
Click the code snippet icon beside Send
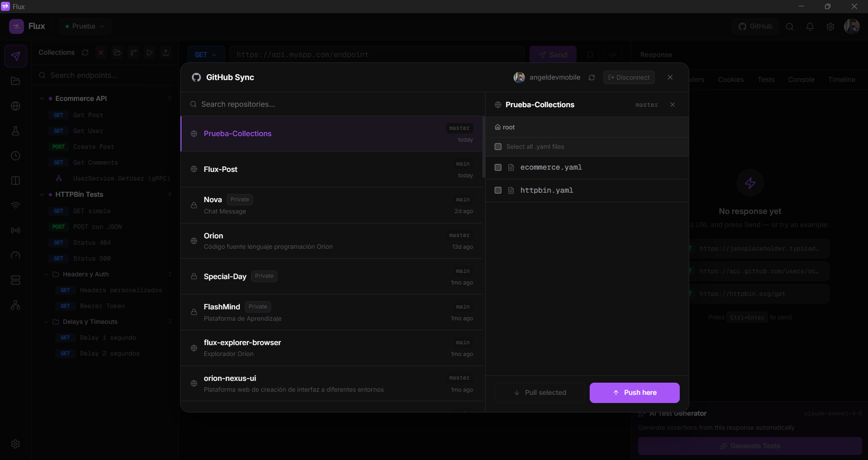[613, 55]
